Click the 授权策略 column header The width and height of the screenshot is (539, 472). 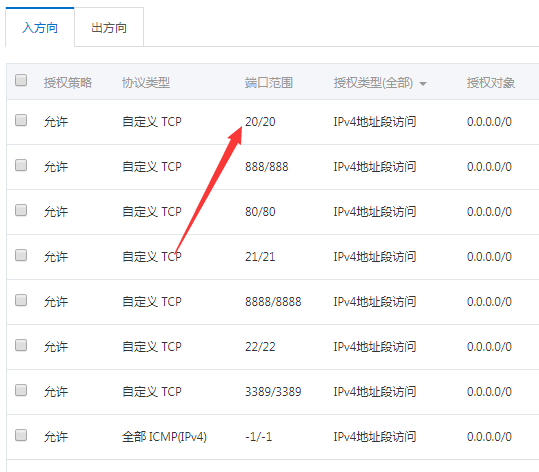click(68, 83)
